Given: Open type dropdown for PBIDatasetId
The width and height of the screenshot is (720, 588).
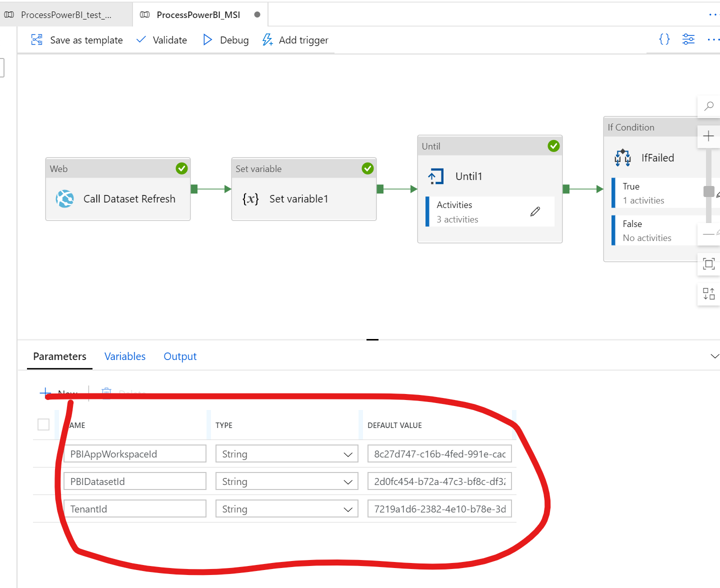Looking at the screenshot, I should tap(287, 481).
